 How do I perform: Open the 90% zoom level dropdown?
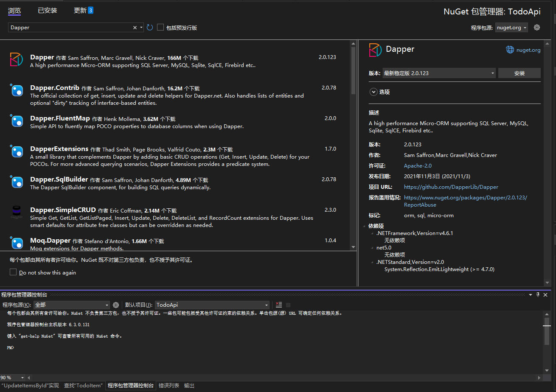(13, 378)
